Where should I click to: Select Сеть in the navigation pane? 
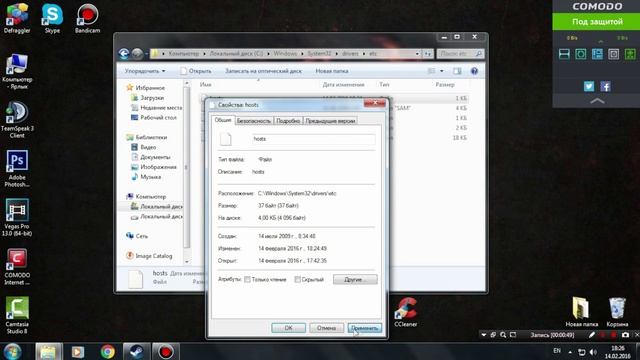click(137, 236)
